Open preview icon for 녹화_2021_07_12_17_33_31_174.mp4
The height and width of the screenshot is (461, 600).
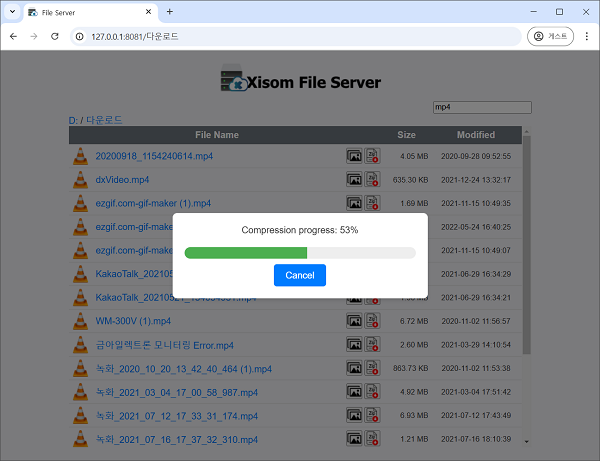click(x=354, y=415)
